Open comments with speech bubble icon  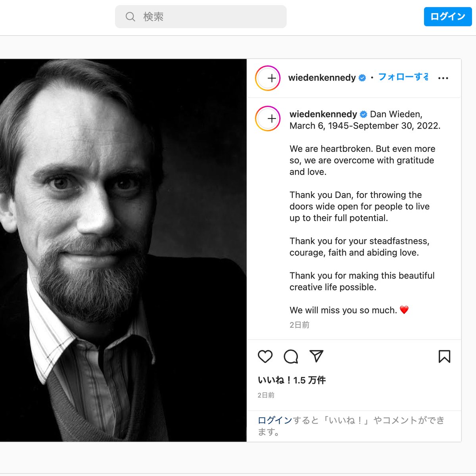[291, 356]
